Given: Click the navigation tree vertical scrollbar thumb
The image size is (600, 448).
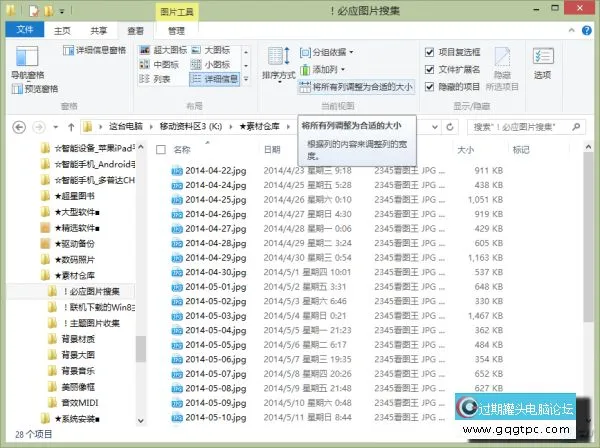Looking at the screenshot, I should (141, 349).
